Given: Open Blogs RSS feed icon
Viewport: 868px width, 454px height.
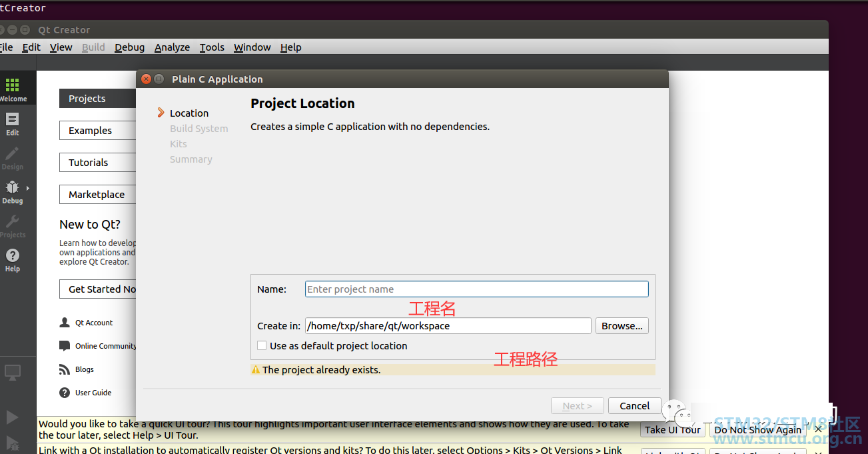Looking at the screenshot, I should point(65,369).
